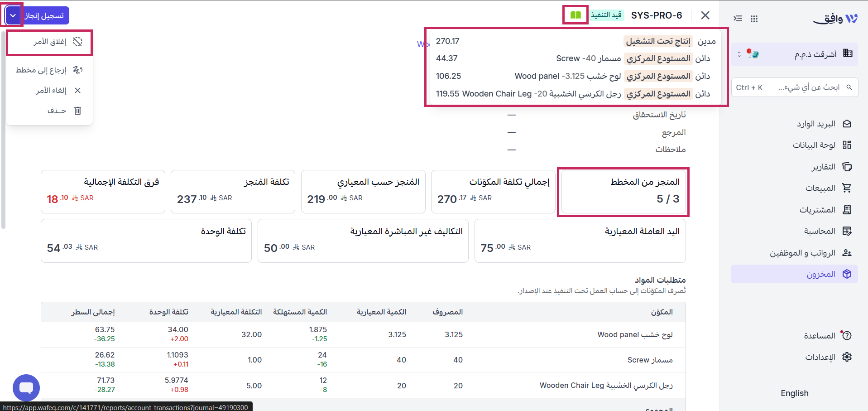Click the search field ابحث عن أي شيء
Viewport: 868px width, 411px height.
click(794, 87)
